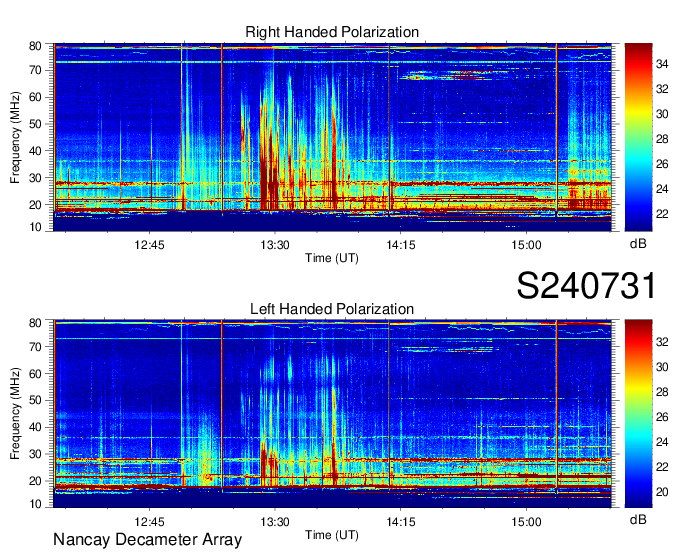Select the S240731 date label
Screen dimensions: 680x552
586,285
